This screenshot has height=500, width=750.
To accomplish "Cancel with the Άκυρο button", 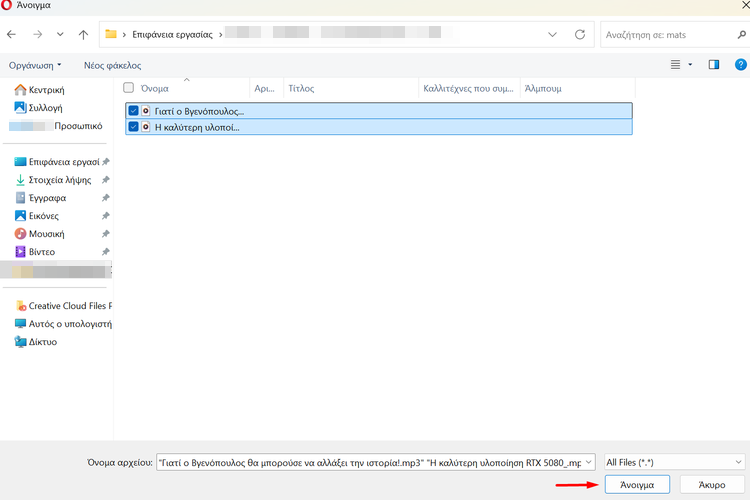I will coord(712,485).
